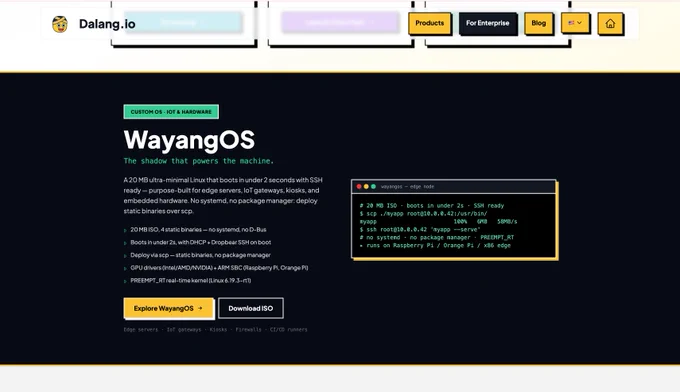This screenshot has height=392, width=680.
Task: Click the PREEMPT_RT real-time kernel feature line
Action: pyautogui.click(x=190, y=281)
